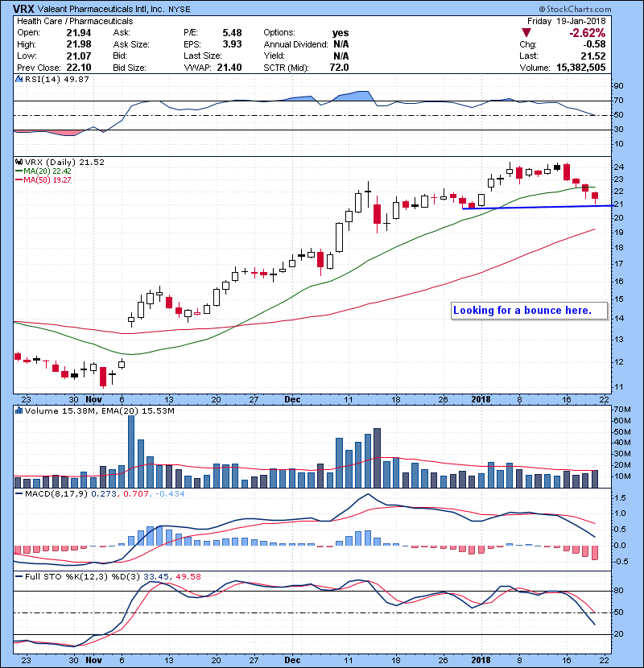This screenshot has width=644, height=668.
Task: Click the 90 tick on the RSI scale
Action: 619,86
